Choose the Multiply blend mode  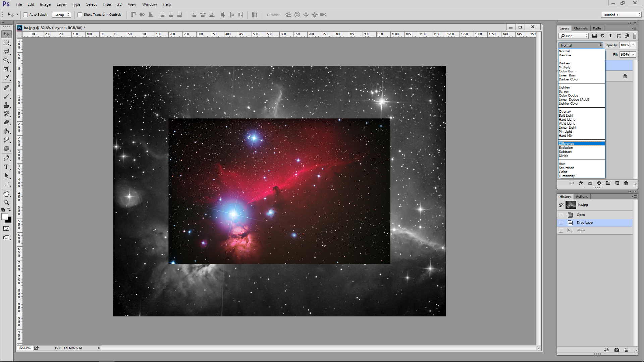581,67
